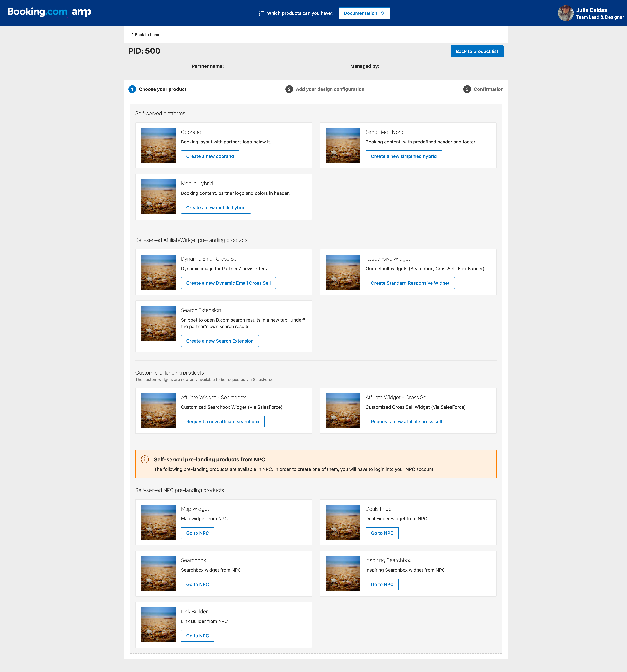Click the info icon in the NPC notice
The height and width of the screenshot is (672, 627).
(x=145, y=459)
